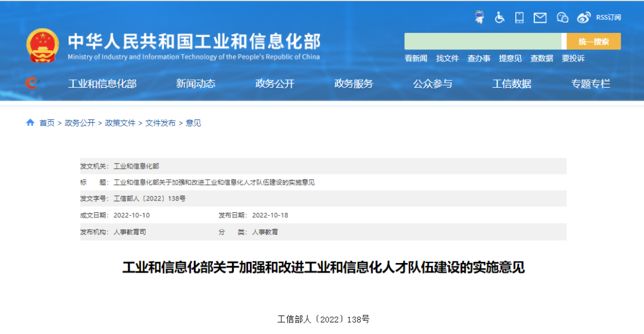Open the wheelchair accessibility icon

click(500, 17)
